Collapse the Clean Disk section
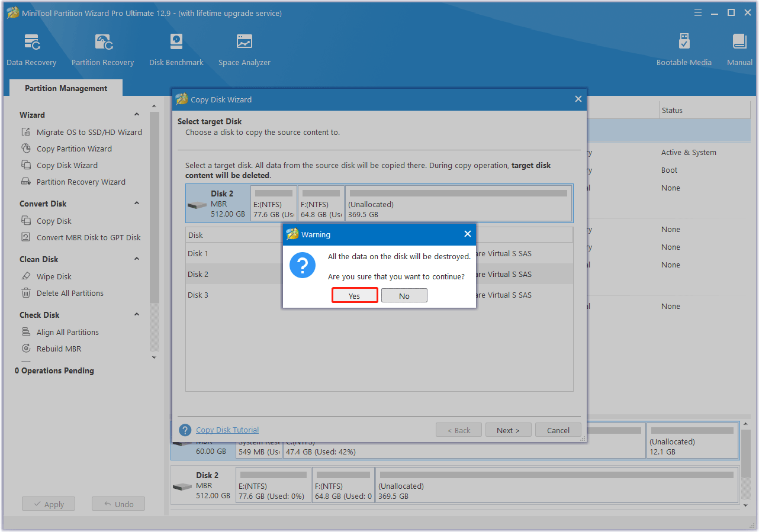Image resolution: width=759 pixels, height=532 pixels. point(137,259)
